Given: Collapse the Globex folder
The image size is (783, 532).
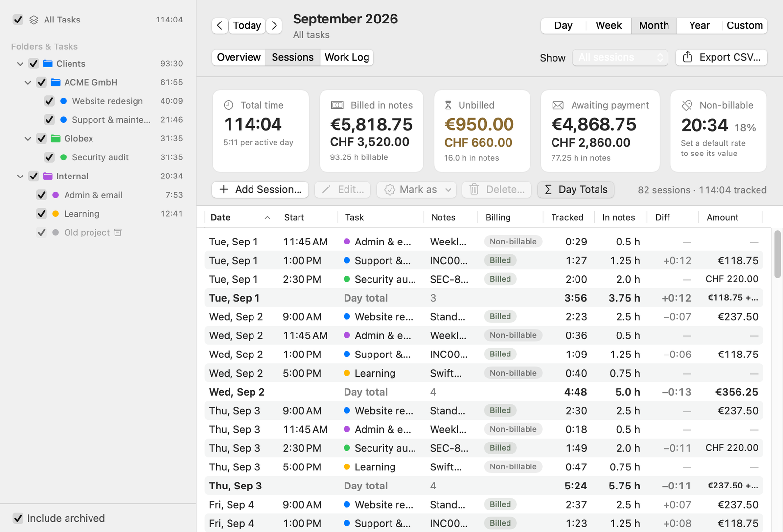Looking at the screenshot, I should [x=28, y=139].
